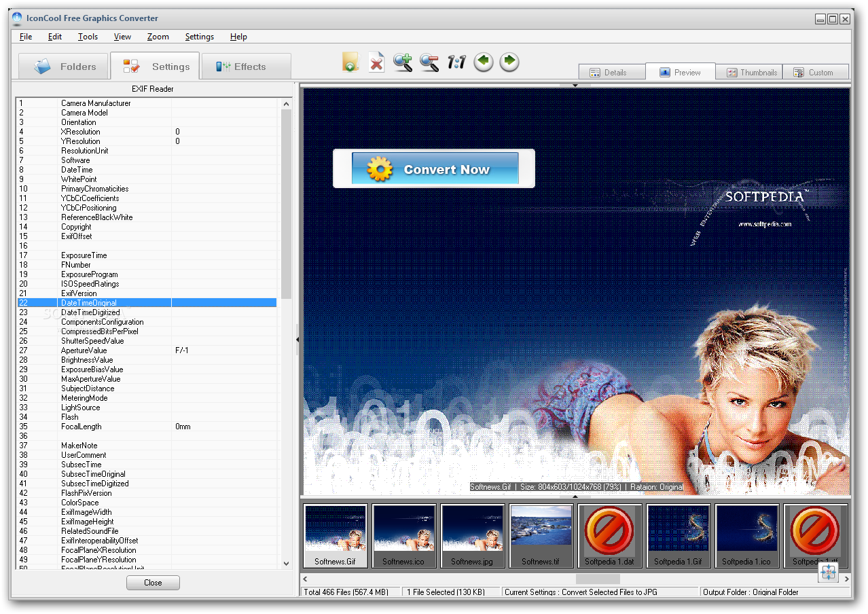Screen dimensions: 868x614
Task: Switch to the Settings tab
Action: click(155, 67)
